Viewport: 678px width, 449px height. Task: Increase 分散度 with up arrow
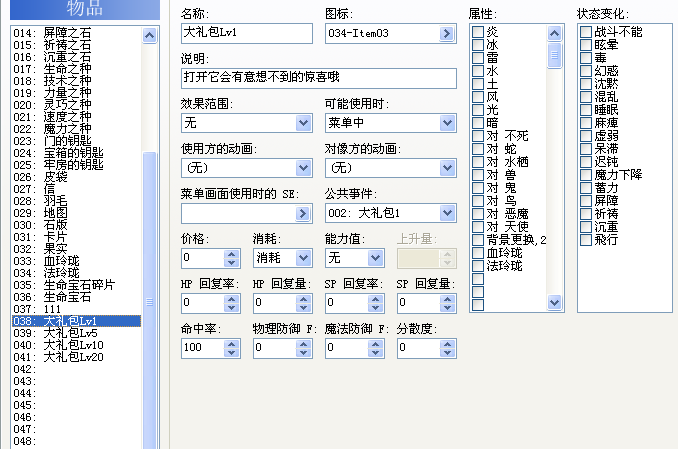448,344
